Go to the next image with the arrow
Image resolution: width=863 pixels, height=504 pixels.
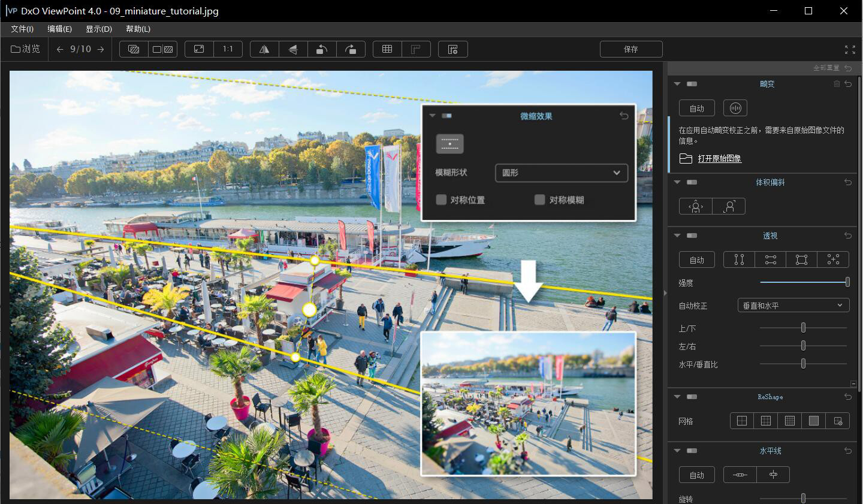[x=102, y=49]
